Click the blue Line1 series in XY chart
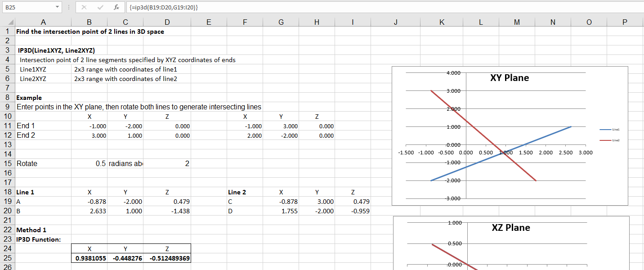The width and height of the screenshot is (644, 270). pos(540,138)
